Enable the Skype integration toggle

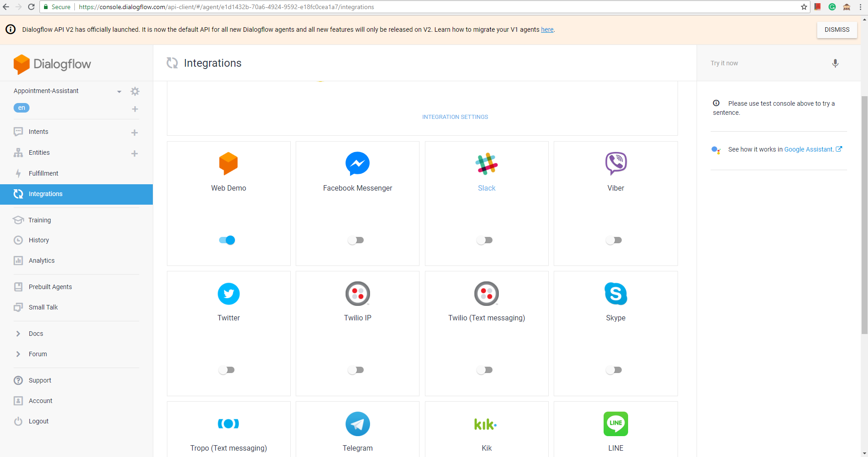pos(614,370)
